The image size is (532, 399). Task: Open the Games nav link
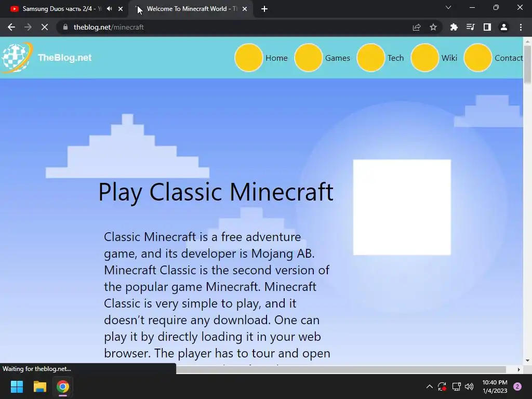(x=338, y=58)
